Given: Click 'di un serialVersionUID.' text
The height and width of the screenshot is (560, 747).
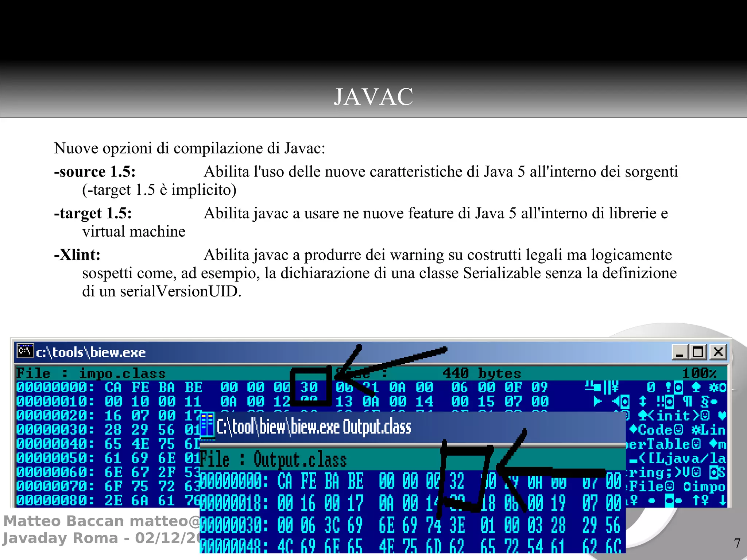Looking at the screenshot, I should [x=162, y=291].
